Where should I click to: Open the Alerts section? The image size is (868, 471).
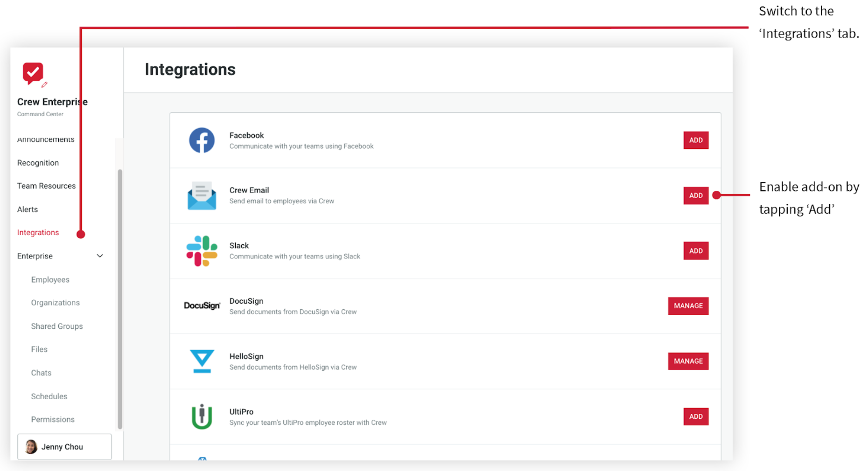tap(28, 209)
